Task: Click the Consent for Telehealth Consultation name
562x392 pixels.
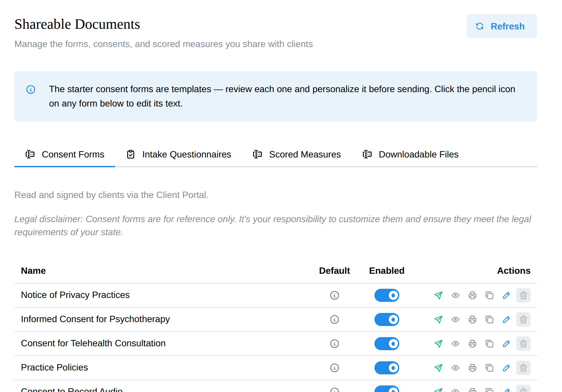Action: tap(93, 343)
